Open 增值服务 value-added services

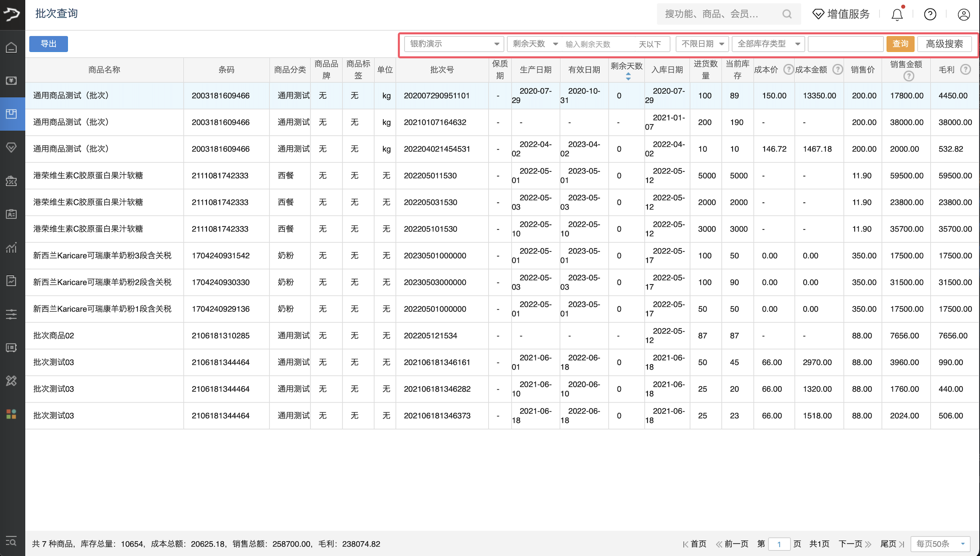tap(841, 14)
